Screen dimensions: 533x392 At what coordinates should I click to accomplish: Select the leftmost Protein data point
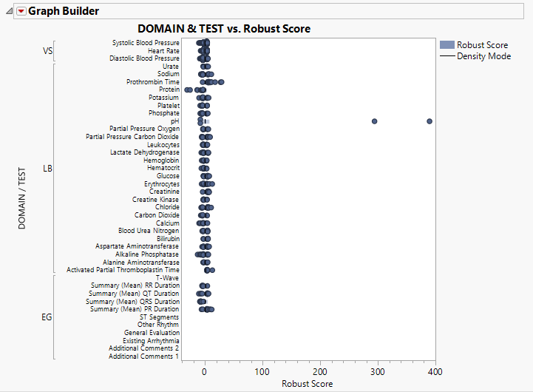188,90
